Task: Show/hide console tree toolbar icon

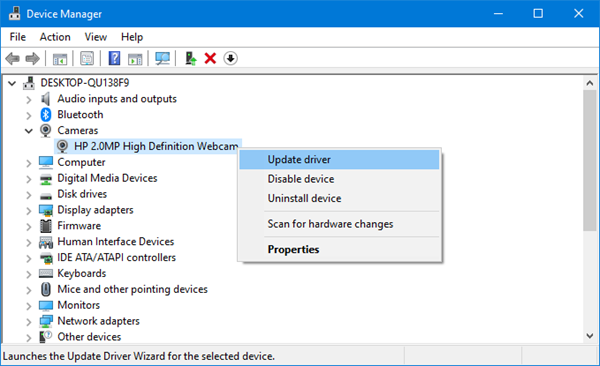Action: click(60, 59)
